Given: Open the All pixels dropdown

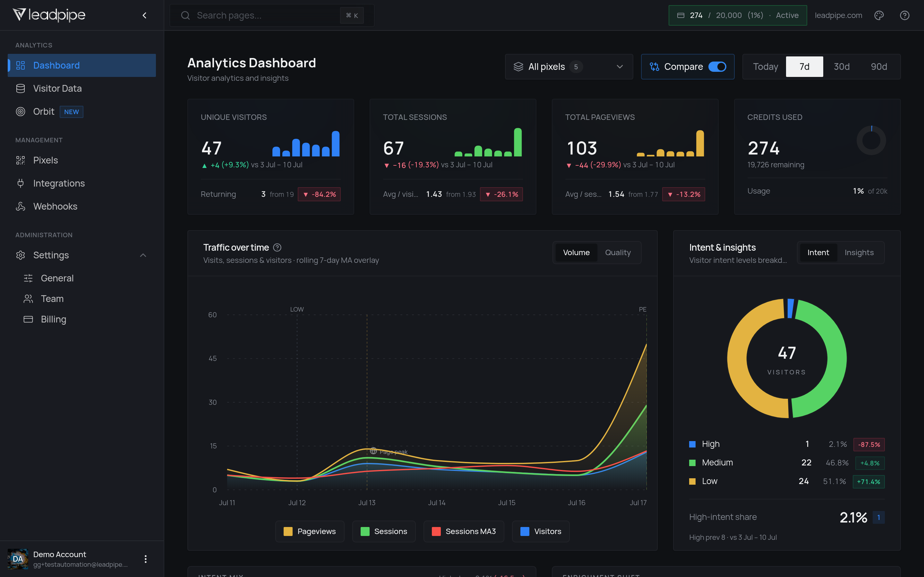Looking at the screenshot, I should [569, 67].
